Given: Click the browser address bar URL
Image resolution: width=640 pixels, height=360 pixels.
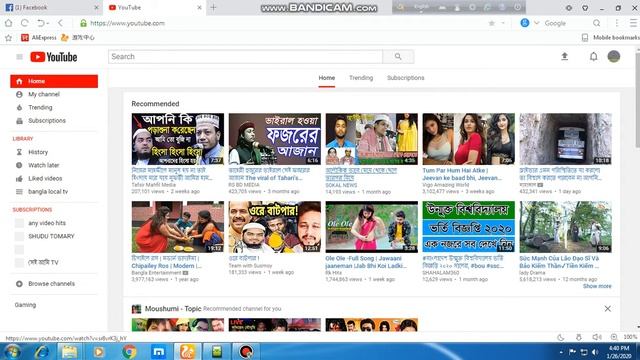Looking at the screenshot, I should tap(127, 23).
